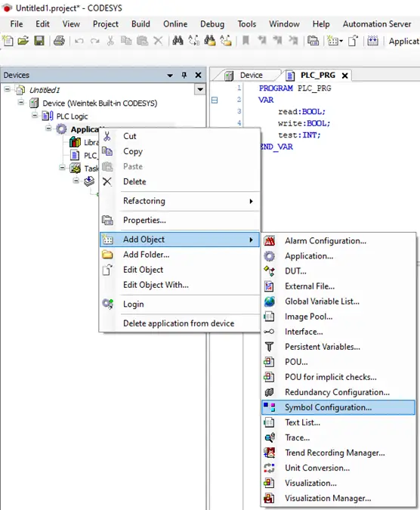Open the Online menu
This screenshot has width=420, height=510.
pos(175,24)
